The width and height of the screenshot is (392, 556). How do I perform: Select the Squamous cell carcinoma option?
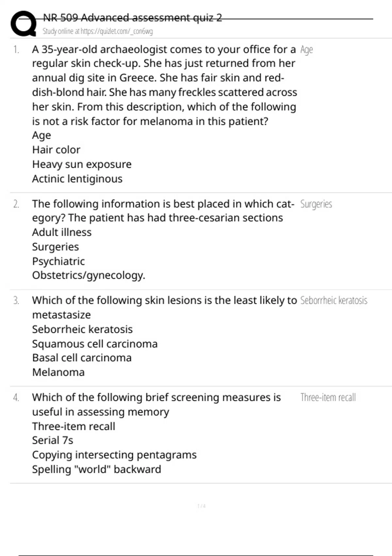pyautogui.click(x=95, y=344)
